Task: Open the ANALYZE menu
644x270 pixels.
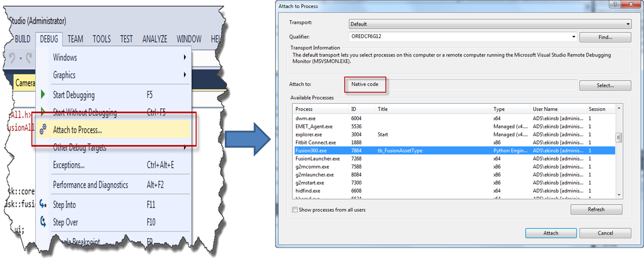Action: tap(155, 39)
